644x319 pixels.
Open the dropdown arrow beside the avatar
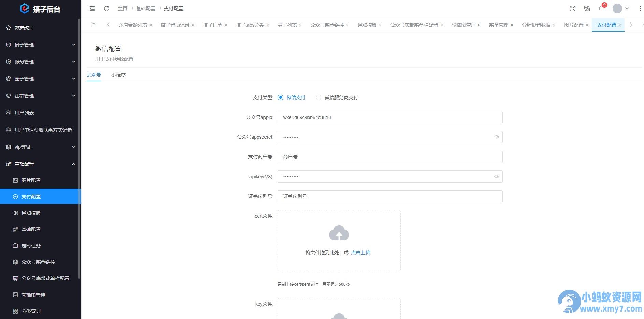click(627, 9)
